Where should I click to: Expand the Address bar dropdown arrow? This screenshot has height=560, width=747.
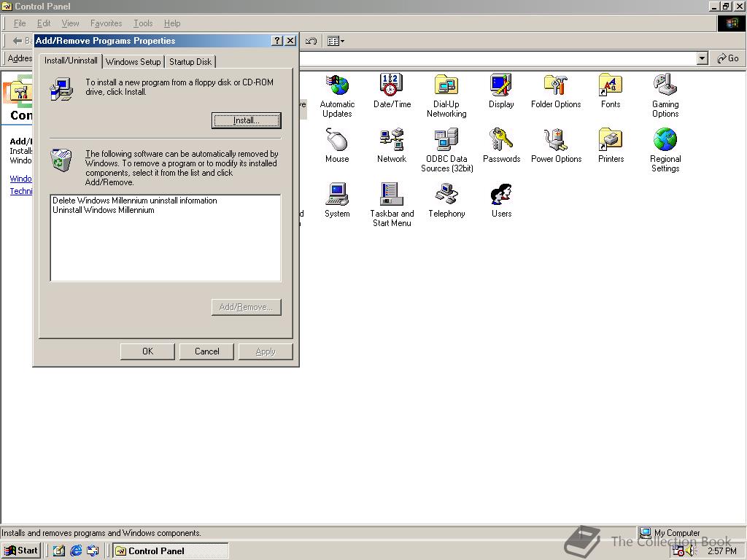(702, 58)
